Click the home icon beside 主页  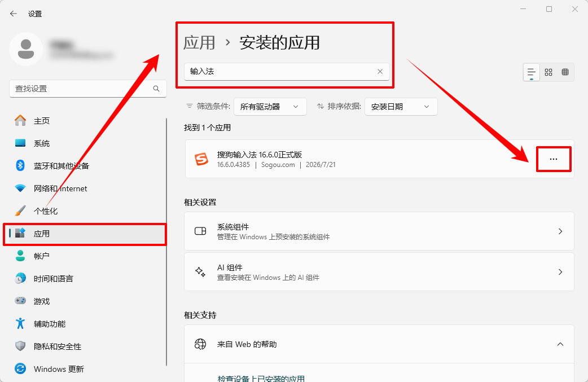click(20, 120)
